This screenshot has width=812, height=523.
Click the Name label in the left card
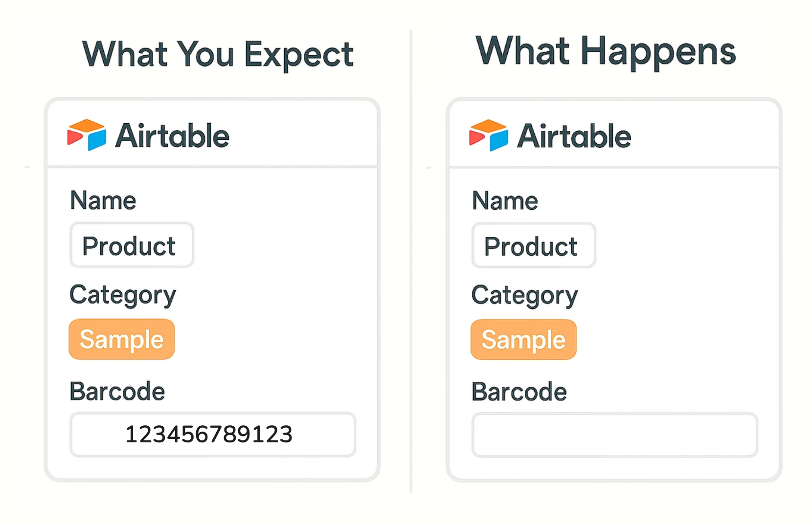[103, 200]
